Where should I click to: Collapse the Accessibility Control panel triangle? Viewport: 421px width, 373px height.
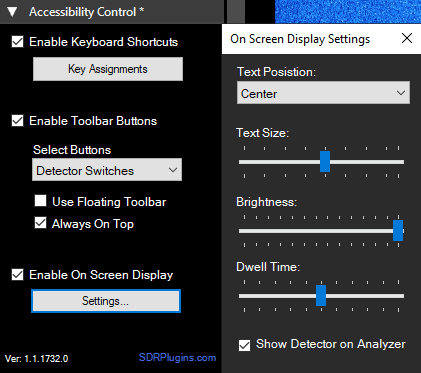click(x=13, y=12)
